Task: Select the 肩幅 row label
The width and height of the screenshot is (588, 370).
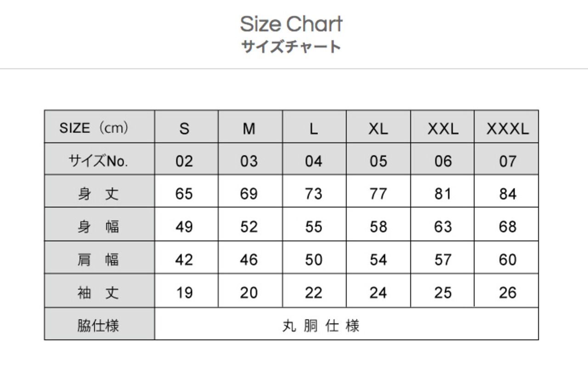Action: [x=98, y=260]
